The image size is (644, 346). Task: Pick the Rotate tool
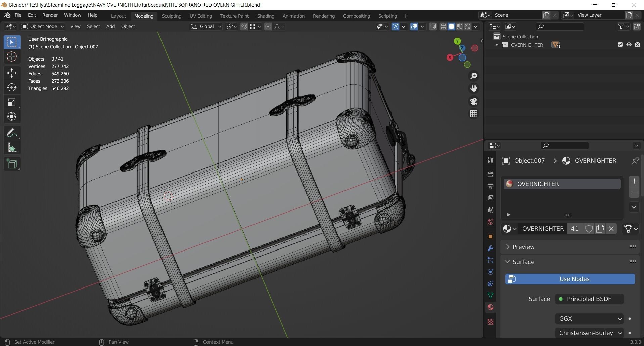point(12,87)
